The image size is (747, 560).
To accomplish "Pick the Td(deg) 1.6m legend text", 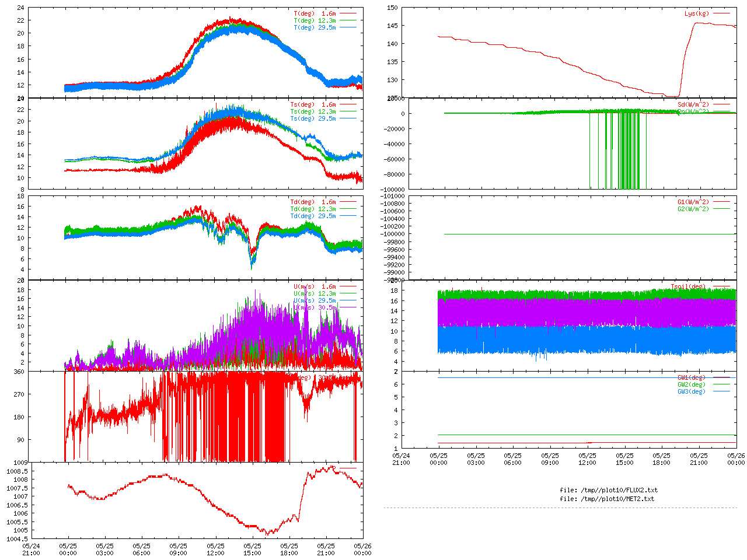I will coord(313,202).
